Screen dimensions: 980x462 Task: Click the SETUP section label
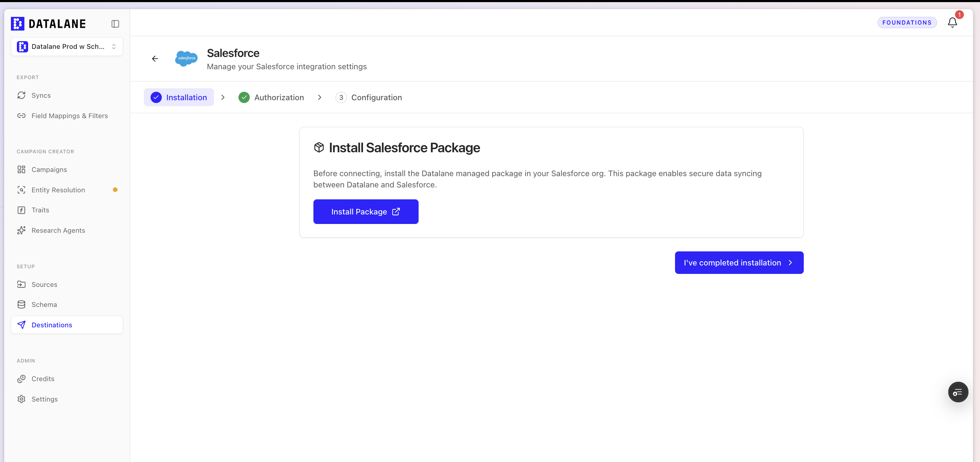[x=25, y=266]
